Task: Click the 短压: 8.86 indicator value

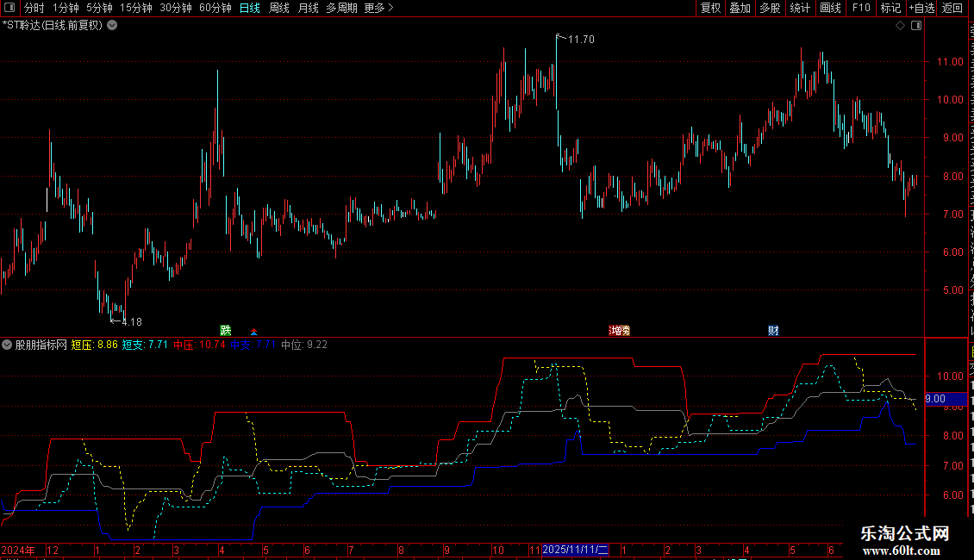Action: 95,345
